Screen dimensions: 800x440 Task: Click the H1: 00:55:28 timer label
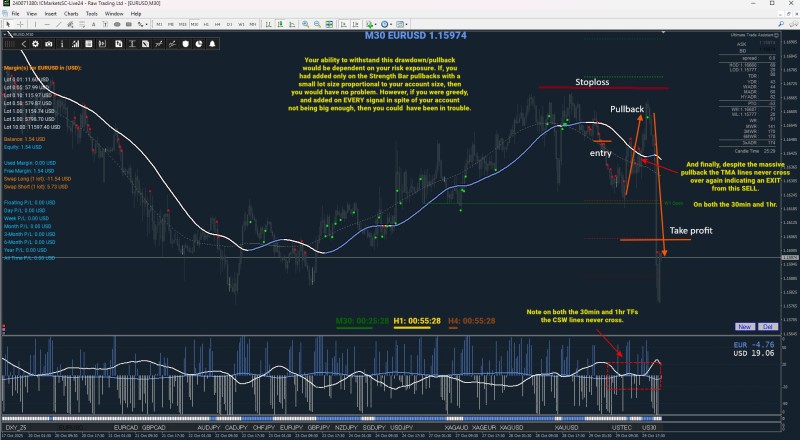tap(417, 321)
